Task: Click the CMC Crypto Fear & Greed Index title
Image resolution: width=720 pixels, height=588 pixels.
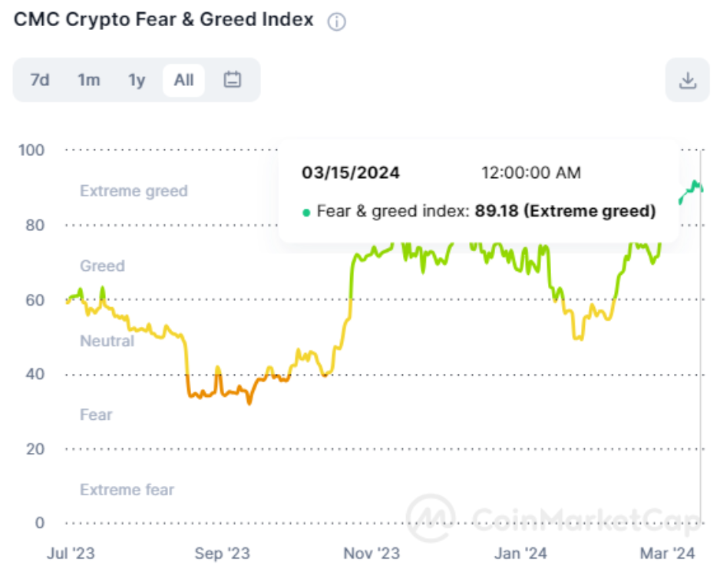Action: coord(163,20)
